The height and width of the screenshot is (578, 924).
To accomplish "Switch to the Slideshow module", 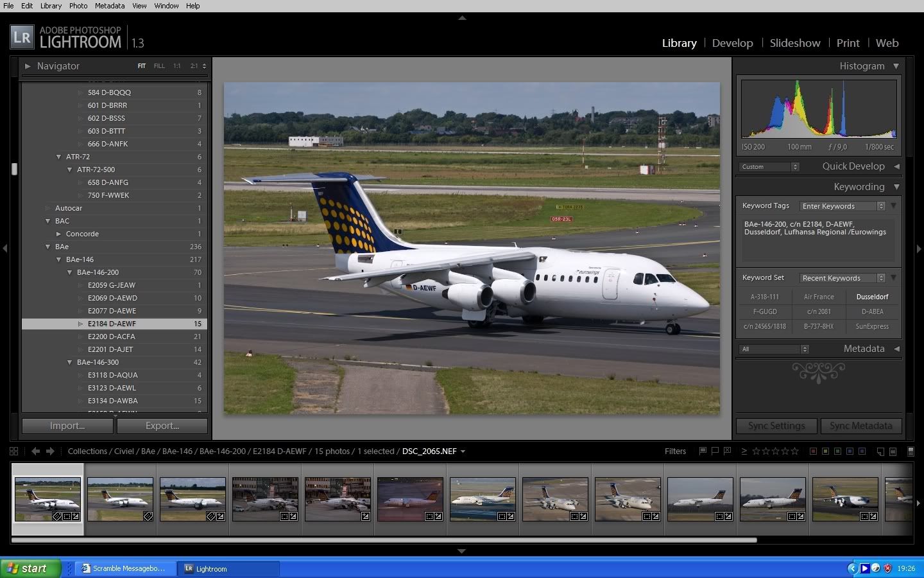I will pos(795,43).
